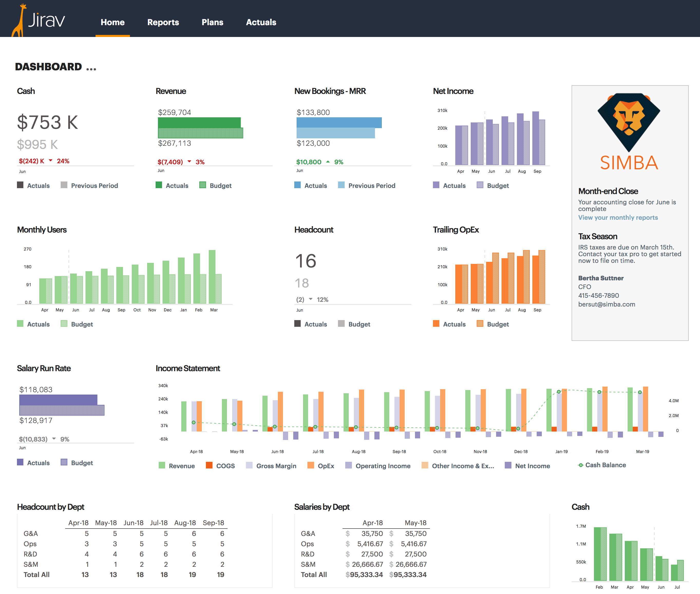Hide Previous Period in the New Bookings legend
700x594 pixels.
(x=372, y=185)
